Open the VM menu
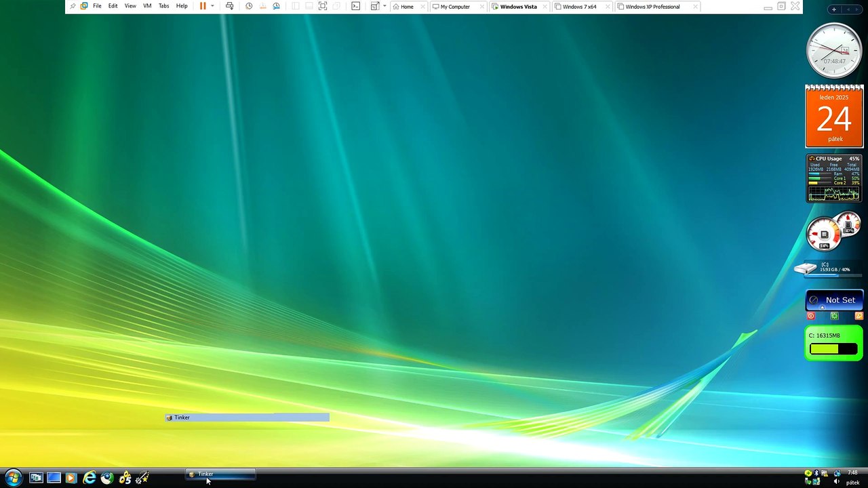Viewport: 868px width, 488px height. click(147, 6)
